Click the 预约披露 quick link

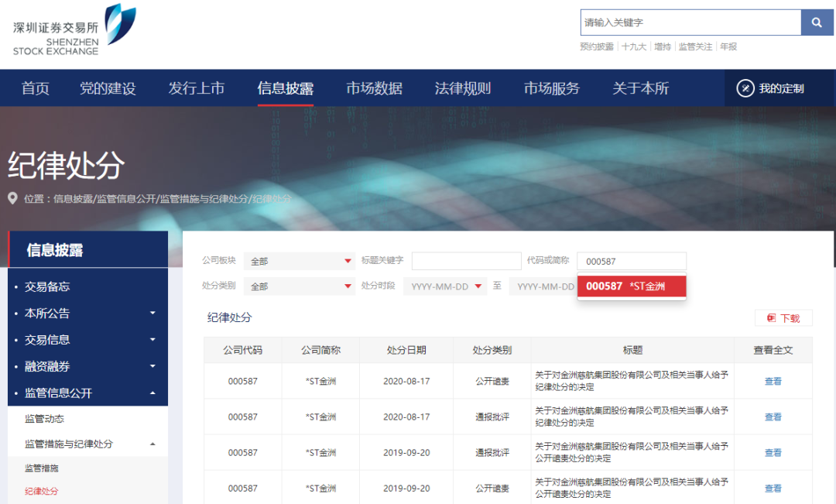pos(596,47)
